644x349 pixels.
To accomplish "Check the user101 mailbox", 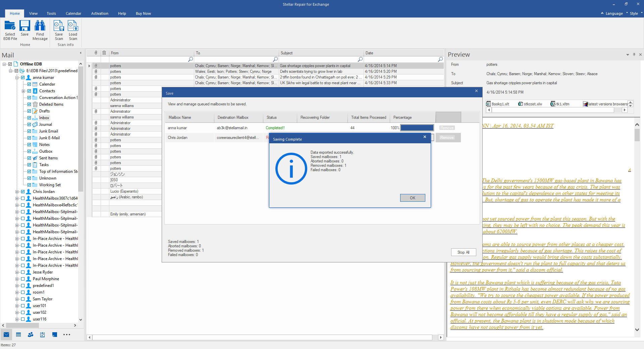I will point(23,306).
